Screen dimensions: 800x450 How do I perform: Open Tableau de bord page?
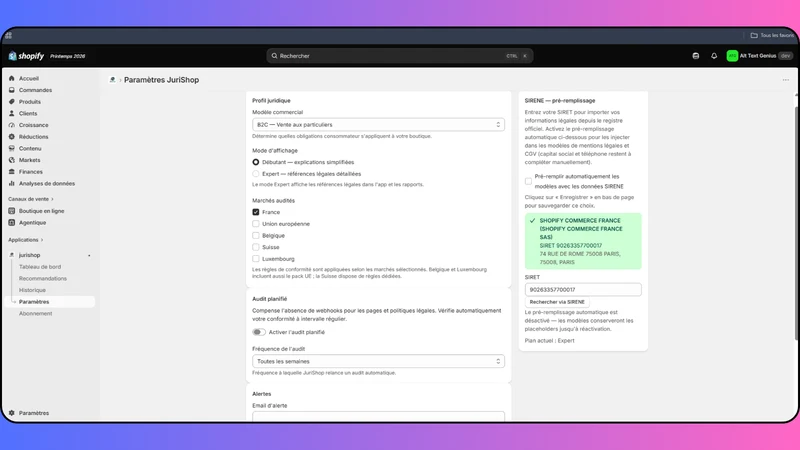tap(40, 267)
